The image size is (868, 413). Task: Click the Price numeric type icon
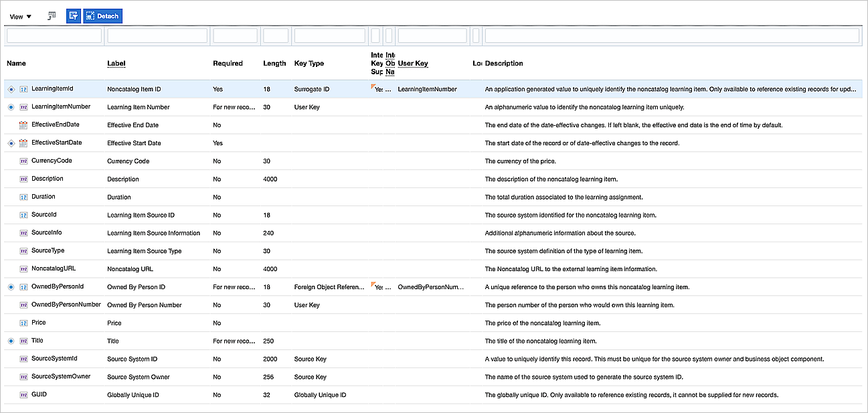(x=23, y=323)
